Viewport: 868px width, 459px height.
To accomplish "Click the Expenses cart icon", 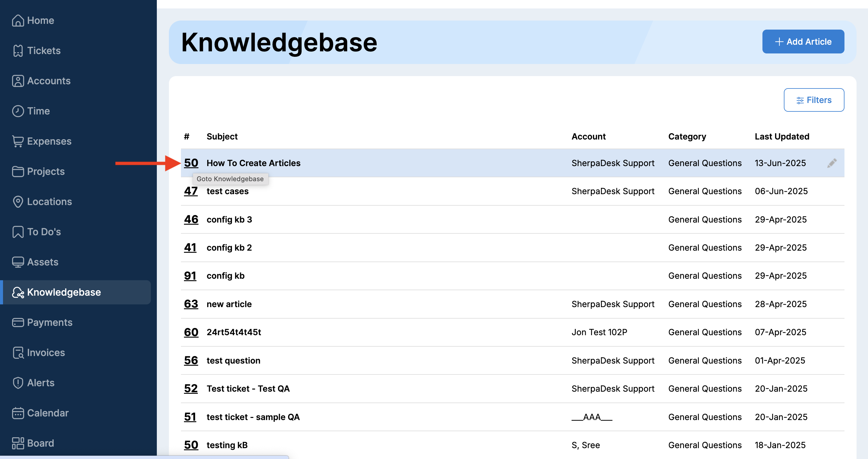I will pos(18,141).
